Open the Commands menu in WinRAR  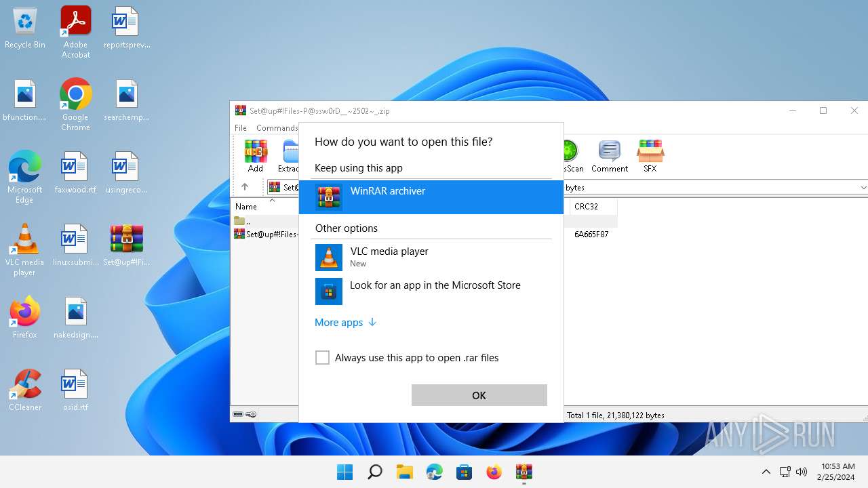point(277,128)
